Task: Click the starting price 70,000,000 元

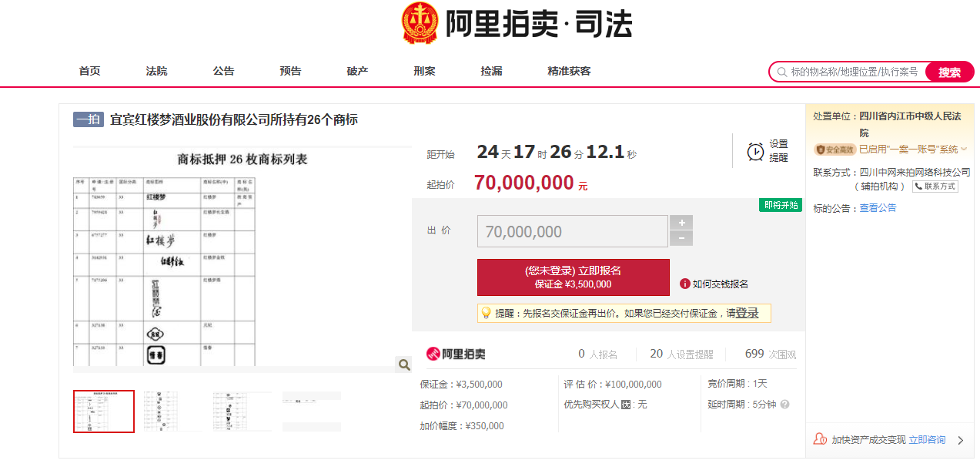Action: coord(531,183)
